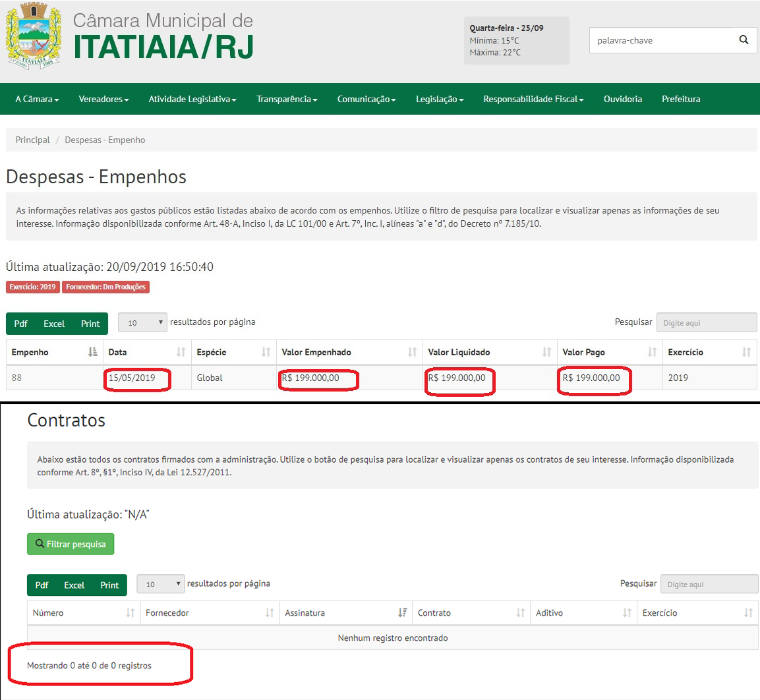Click the search magnifier icon in header
The height and width of the screenshot is (700, 760).
coord(744,40)
